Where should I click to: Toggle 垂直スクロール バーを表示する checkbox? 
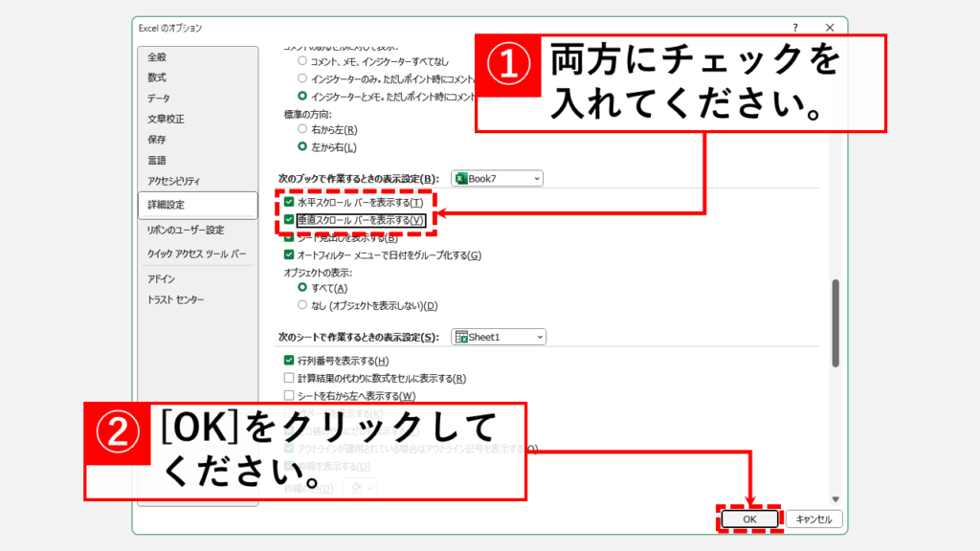[289, 219]
